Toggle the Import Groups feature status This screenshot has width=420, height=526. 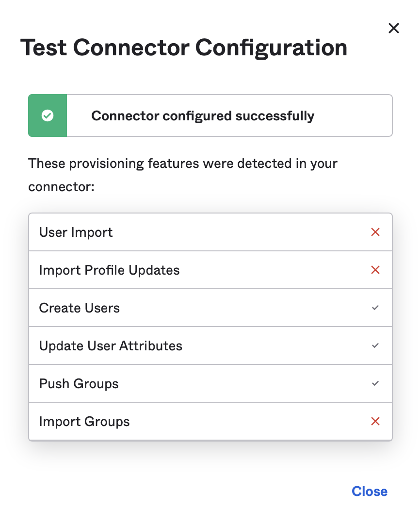pyautogui.click(x=375, y=421)
